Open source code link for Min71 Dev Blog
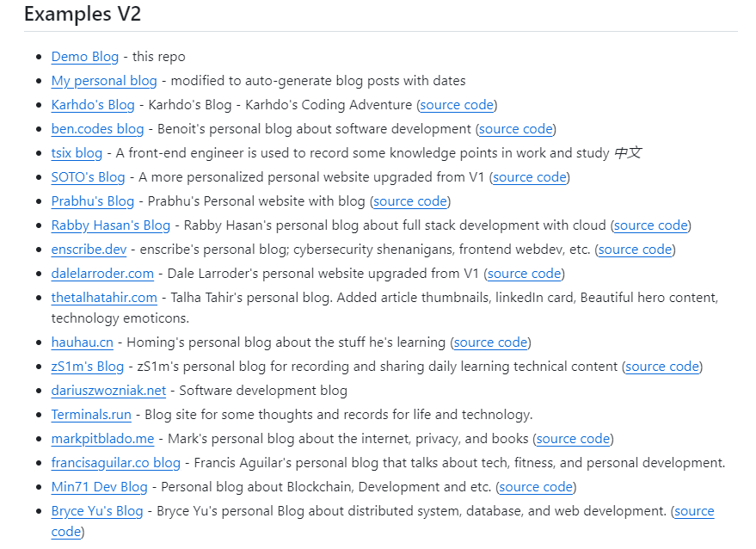This screenshot has width=756, height=549. 536,487
